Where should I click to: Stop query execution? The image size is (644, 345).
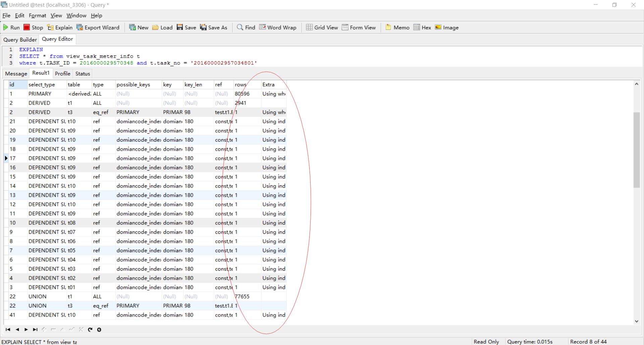(x=33, y=27)
